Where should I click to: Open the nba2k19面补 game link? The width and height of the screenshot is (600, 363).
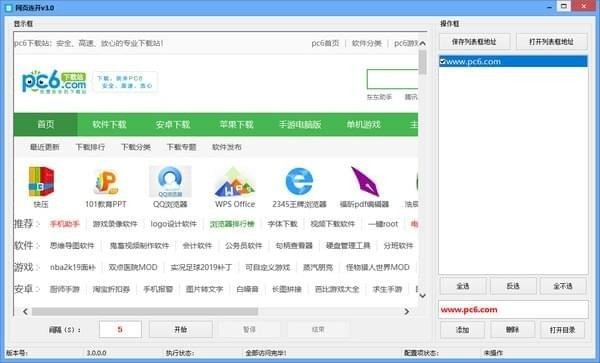(73, 267)
